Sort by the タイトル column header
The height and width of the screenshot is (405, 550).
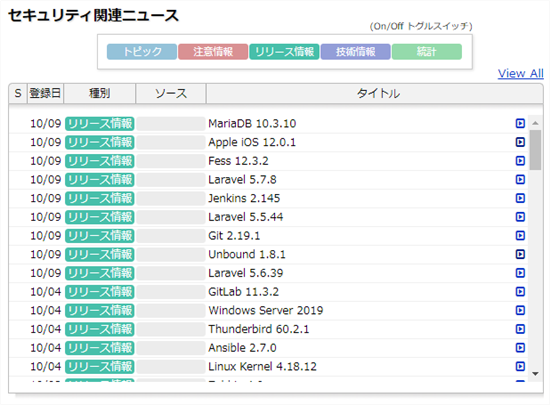pos(375,94)
